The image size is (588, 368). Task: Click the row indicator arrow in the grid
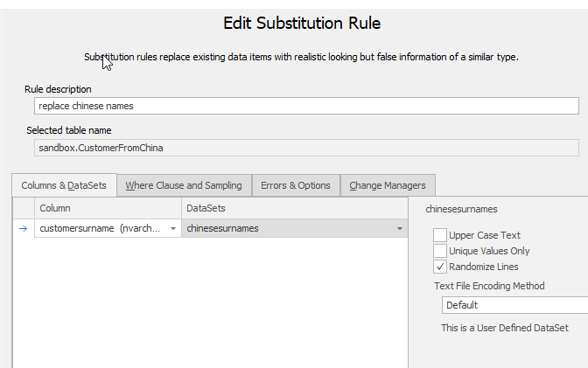24,228
